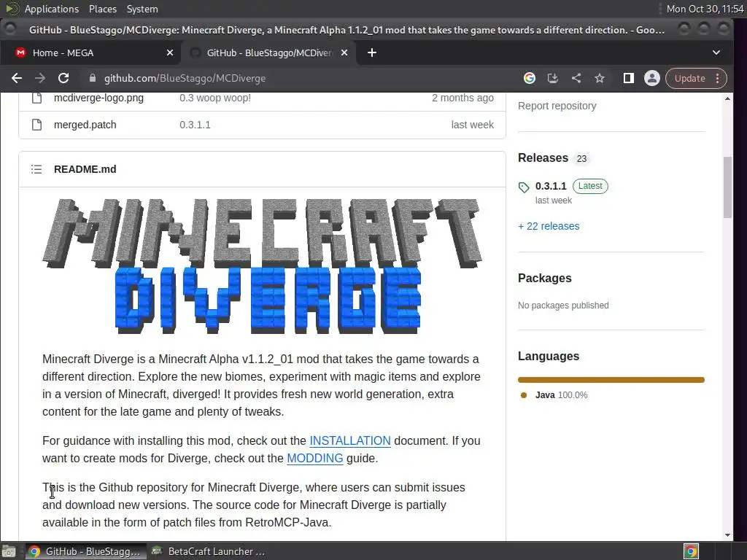
Task: Click the '2 months ago' timestamp
Action: (462, 98)
